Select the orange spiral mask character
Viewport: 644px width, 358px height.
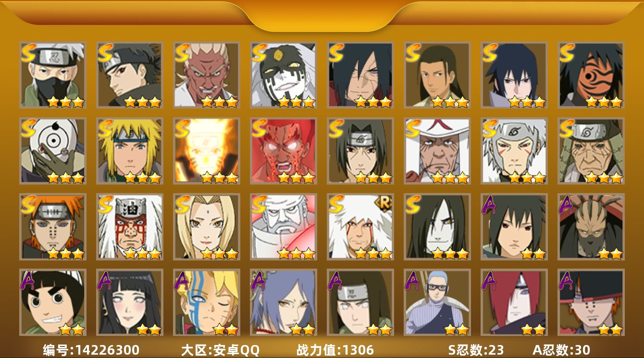pos(591,75)
